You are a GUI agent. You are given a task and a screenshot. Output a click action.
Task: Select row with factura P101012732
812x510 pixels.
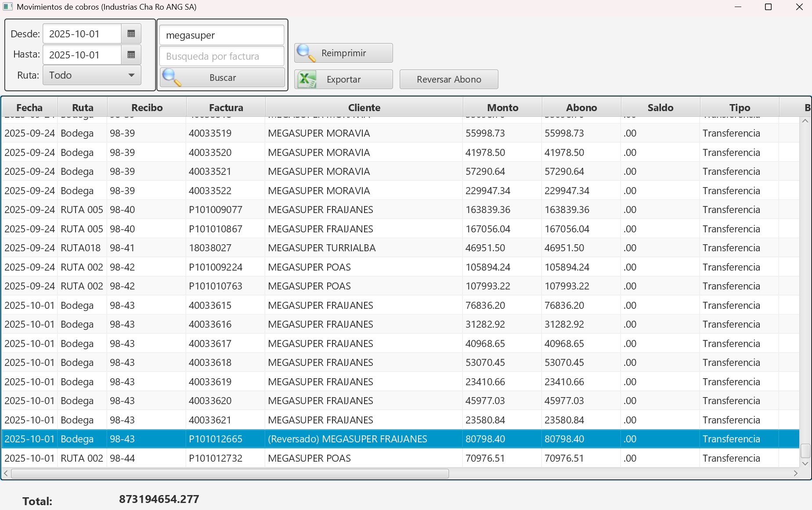[216, 458]
